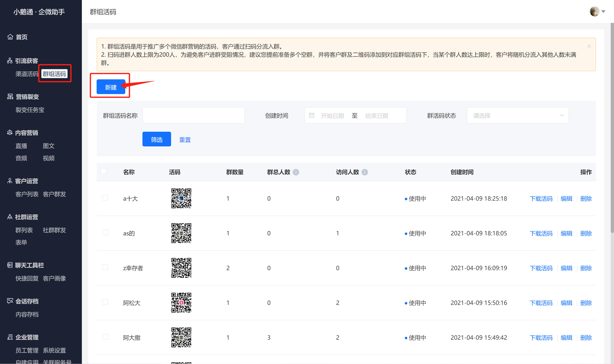Click the 重置 reset link
The height and width of the screenshot is (364, 614).
click(x=185, y=139)
